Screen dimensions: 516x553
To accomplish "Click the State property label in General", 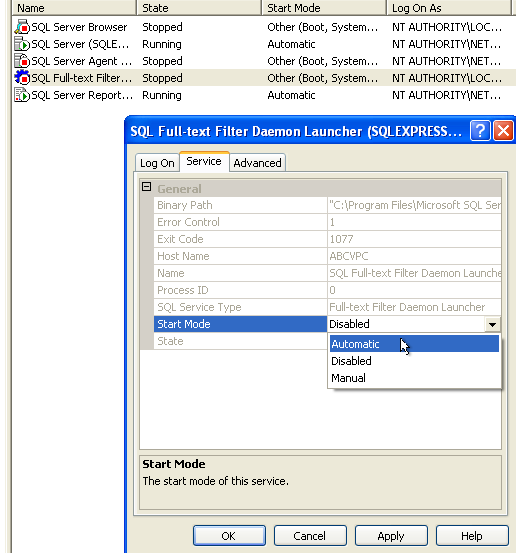I will pyautogui.click(x=170, y=341).
